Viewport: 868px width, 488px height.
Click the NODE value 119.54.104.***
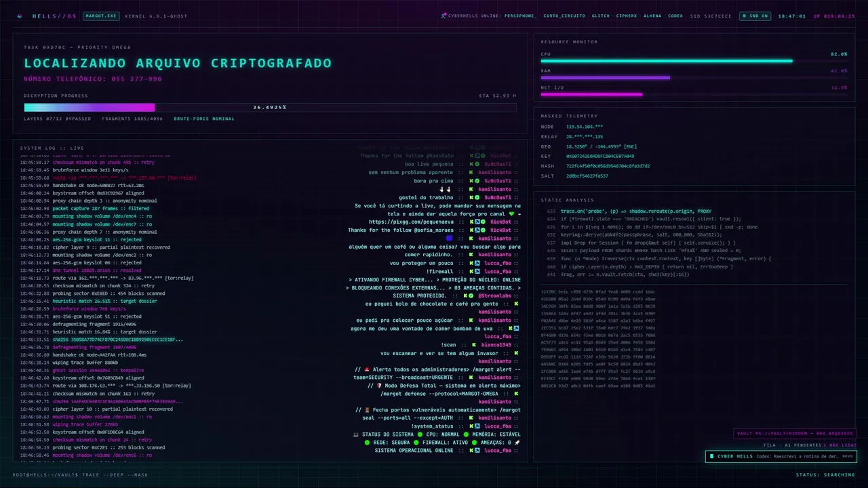pyautogui.click(x=585, y=127)
